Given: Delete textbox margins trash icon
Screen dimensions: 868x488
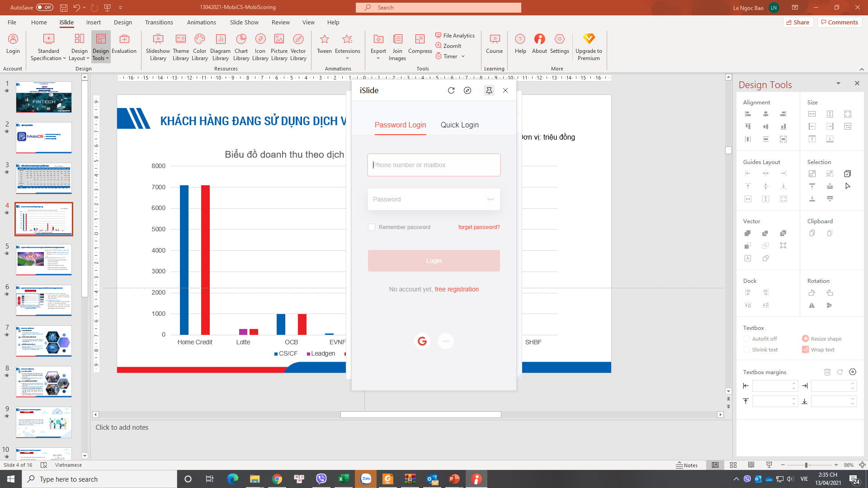Looking at the screenshot, I should pyautogui.click(x=827, y=372).
